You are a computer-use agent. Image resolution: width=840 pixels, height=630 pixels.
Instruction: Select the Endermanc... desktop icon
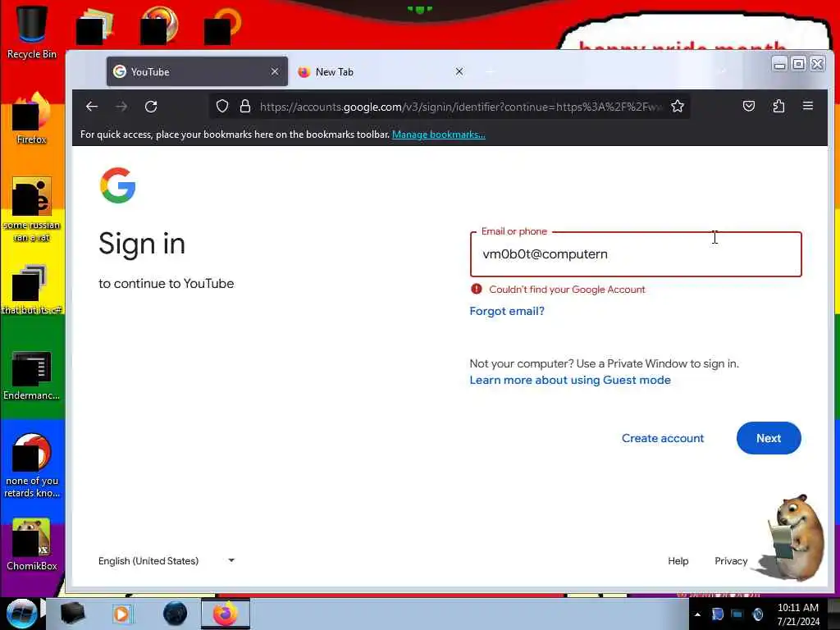32,375
